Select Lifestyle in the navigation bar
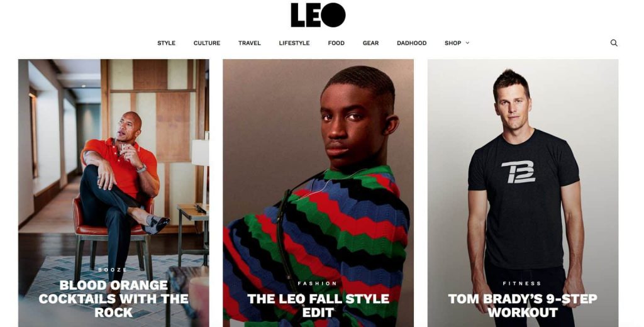Image resolution: width=644 pixels, height=327 pixels. [294, 43]
